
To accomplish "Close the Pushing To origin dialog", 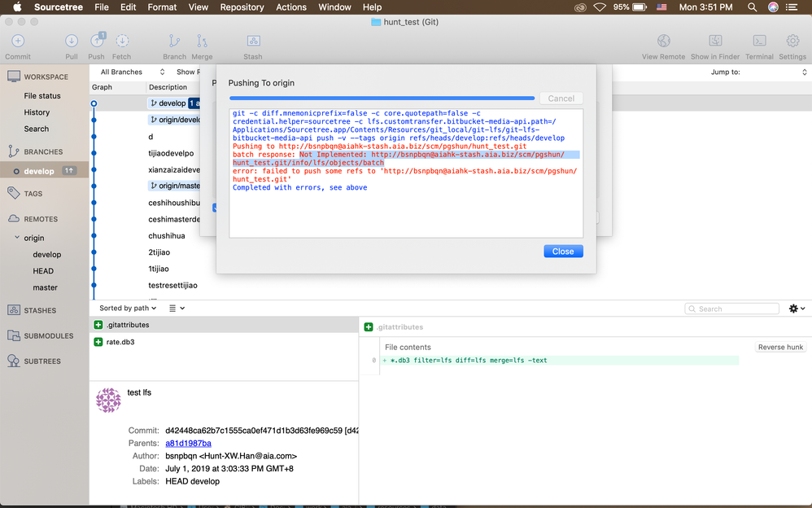I will coord(563,252).
